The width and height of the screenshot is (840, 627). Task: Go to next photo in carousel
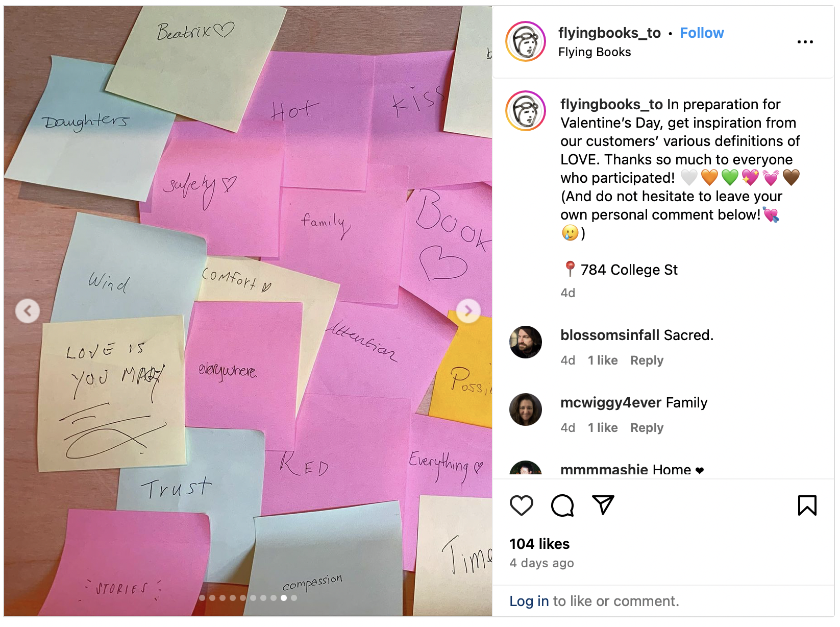468,310
